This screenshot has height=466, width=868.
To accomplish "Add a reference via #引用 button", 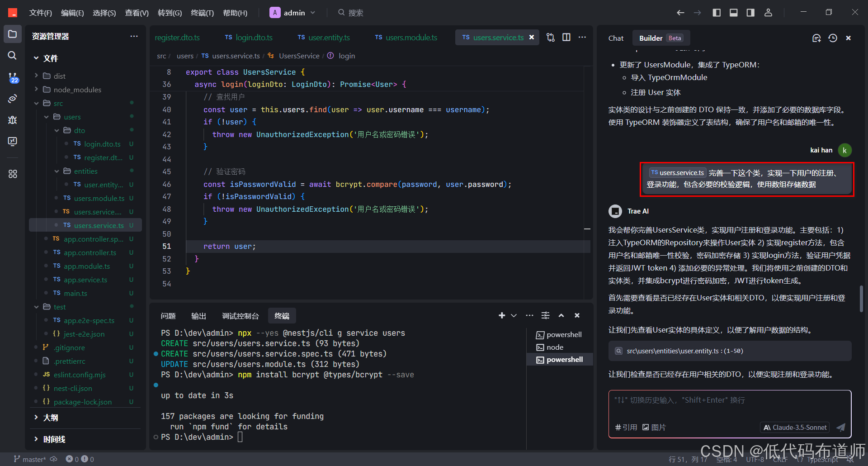I will click(626, 428).
